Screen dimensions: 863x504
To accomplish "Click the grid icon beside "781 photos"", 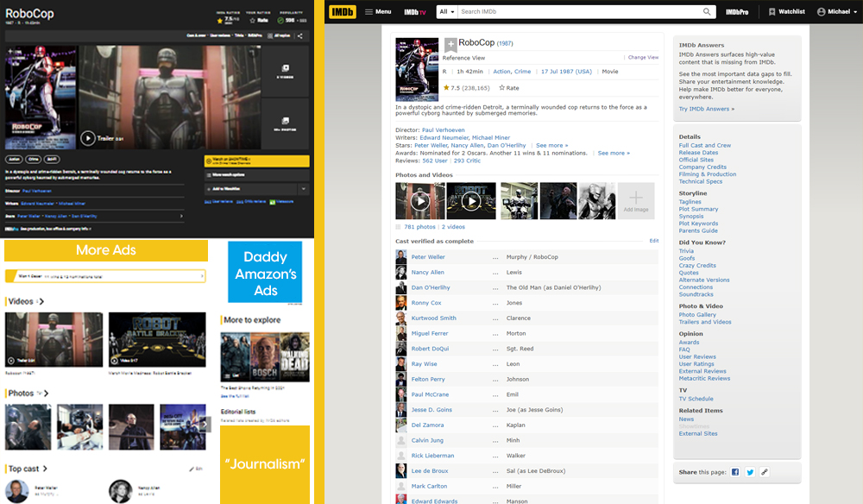I will click(x=397, y=226).
